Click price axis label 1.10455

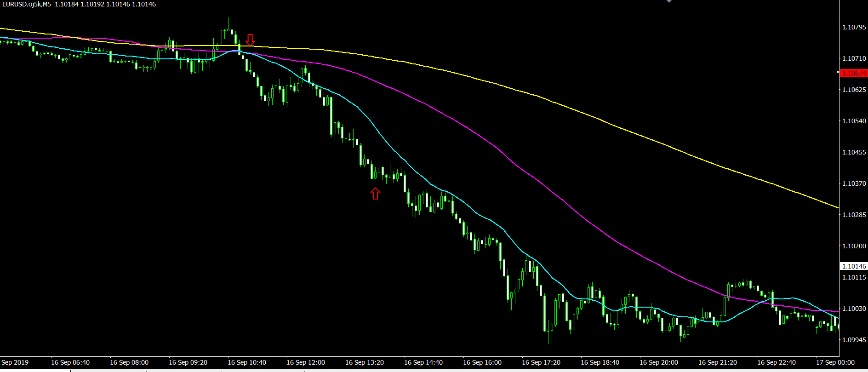(854, 152)
